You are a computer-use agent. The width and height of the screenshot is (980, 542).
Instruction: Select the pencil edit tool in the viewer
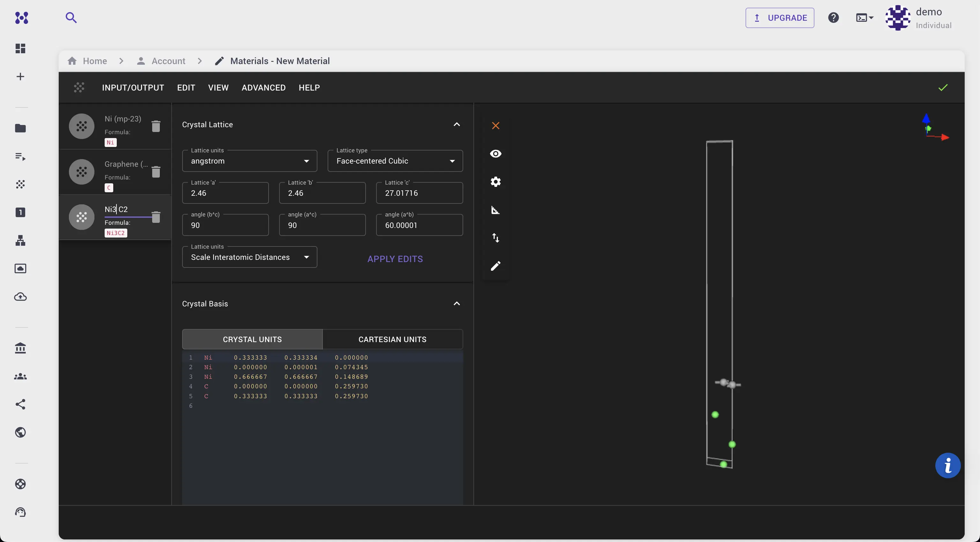point(496,266)
